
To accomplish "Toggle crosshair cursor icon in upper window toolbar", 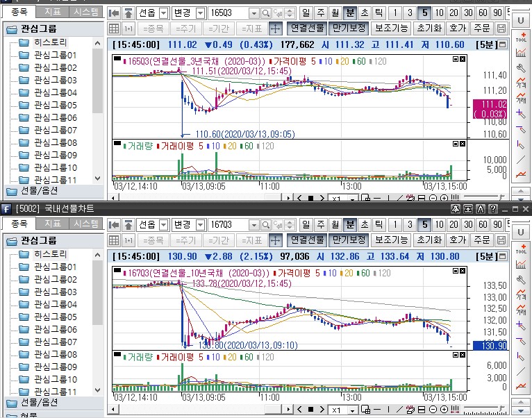I will pos(275,28).
